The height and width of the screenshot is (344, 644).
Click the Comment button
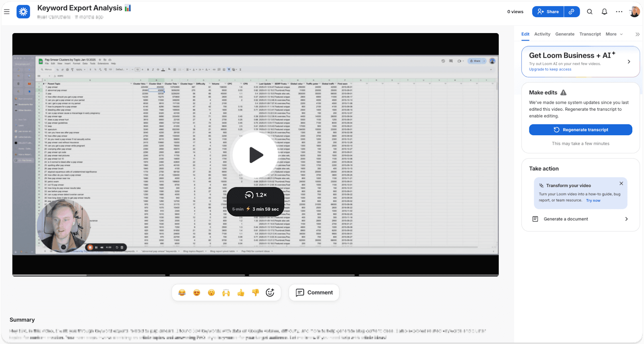click(314, 292)
